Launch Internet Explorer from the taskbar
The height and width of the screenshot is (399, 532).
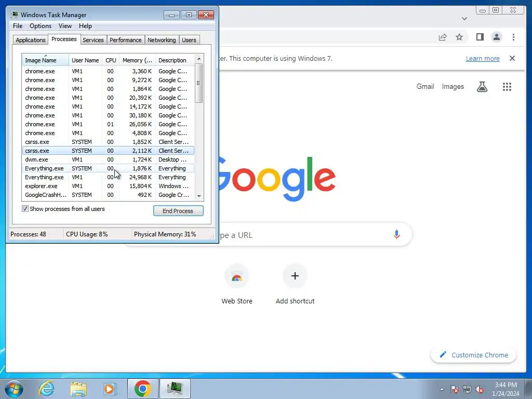(46, 389)
